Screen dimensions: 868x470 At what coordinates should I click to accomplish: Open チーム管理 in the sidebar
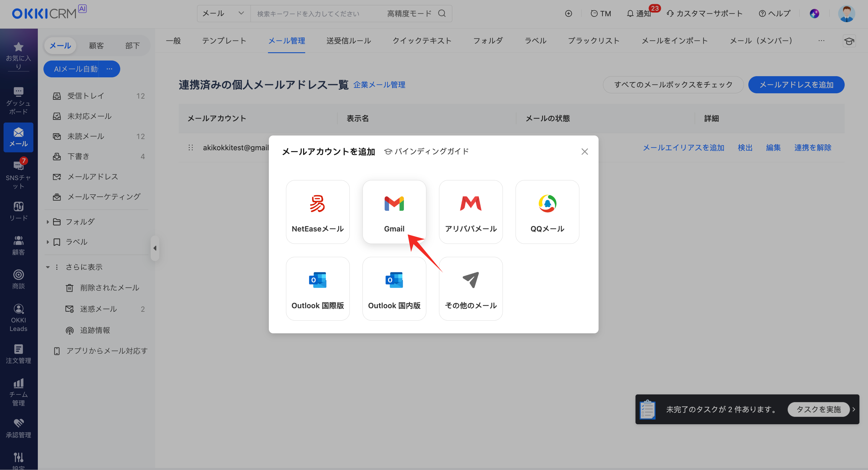pos(19,392)
